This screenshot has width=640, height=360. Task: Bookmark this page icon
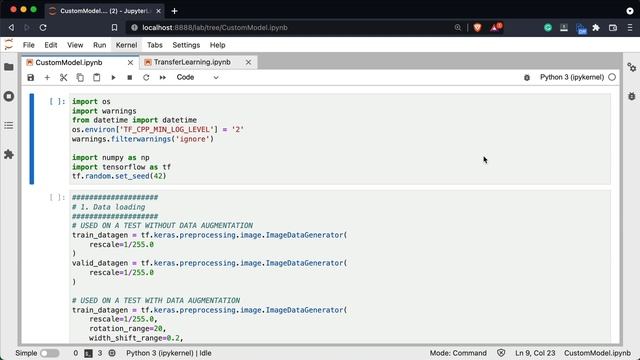pyautogui.click(x=114, y=27)
